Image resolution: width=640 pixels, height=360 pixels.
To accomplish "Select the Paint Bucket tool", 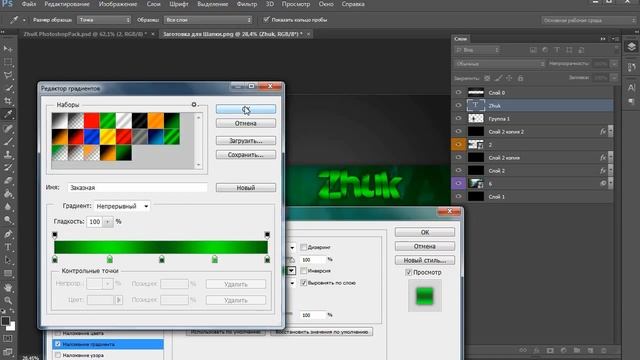I will (8, 194).
